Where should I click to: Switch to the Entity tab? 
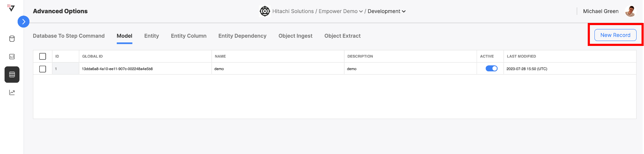[x=151, y=36]
